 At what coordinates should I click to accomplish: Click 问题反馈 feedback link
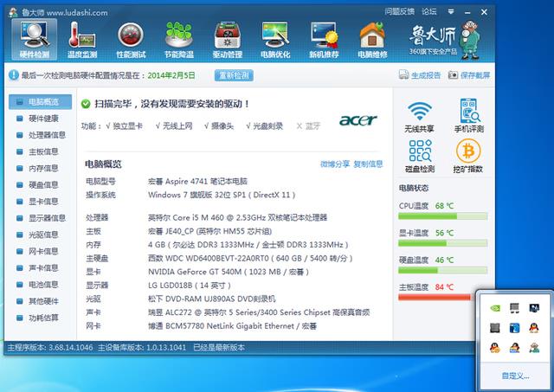(399, 11)
